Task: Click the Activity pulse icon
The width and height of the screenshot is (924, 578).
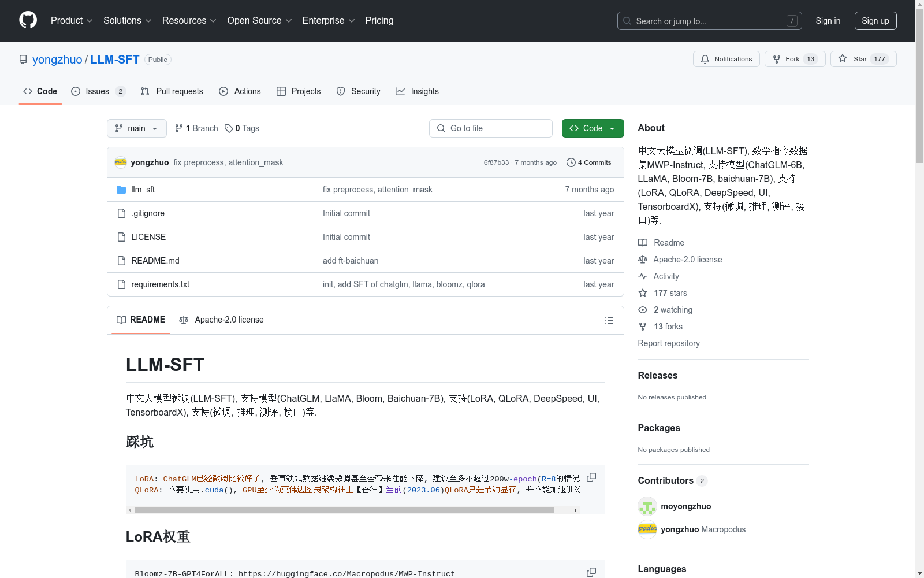Action: click(643, 276)
